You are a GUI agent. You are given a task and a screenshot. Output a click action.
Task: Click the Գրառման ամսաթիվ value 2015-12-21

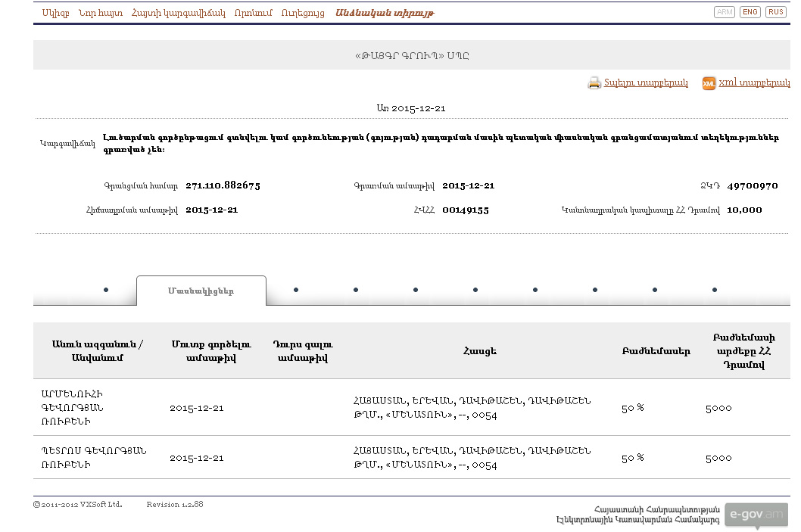(469, 186)
